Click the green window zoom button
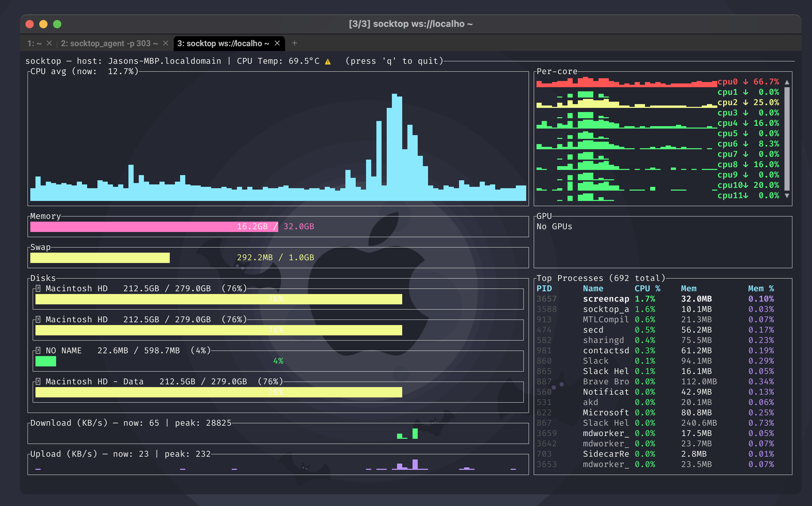Viewport: 812px width, 506px height. click(x=57, y=24)
